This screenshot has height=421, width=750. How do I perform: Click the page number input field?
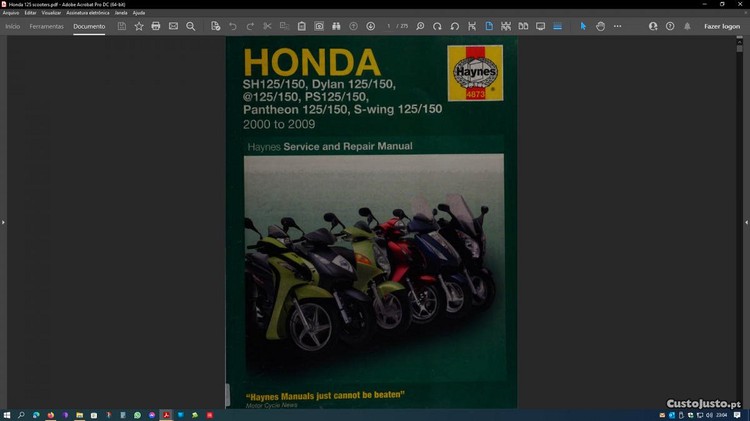pos(390,26)
